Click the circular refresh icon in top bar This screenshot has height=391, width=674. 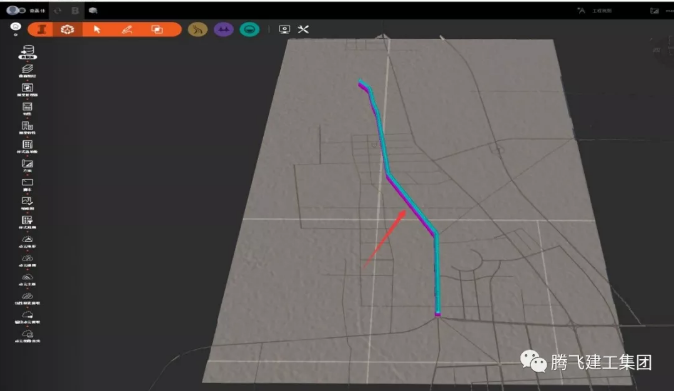[x=57, y=10]
